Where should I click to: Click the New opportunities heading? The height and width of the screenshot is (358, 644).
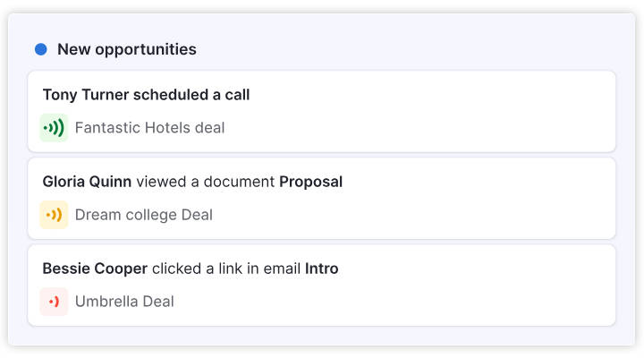click(x=127, y=50)
